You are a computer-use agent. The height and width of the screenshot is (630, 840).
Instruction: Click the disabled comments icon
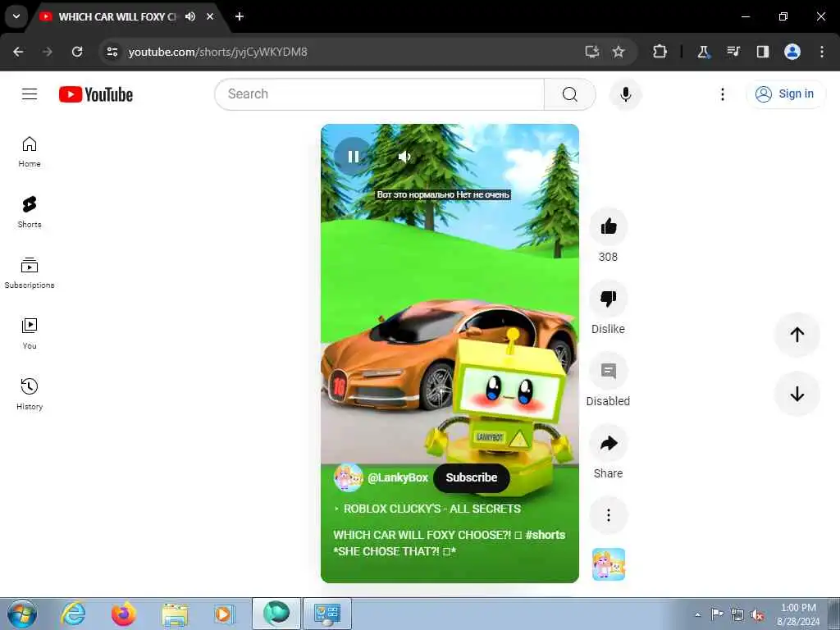click(x=608, y=371)
